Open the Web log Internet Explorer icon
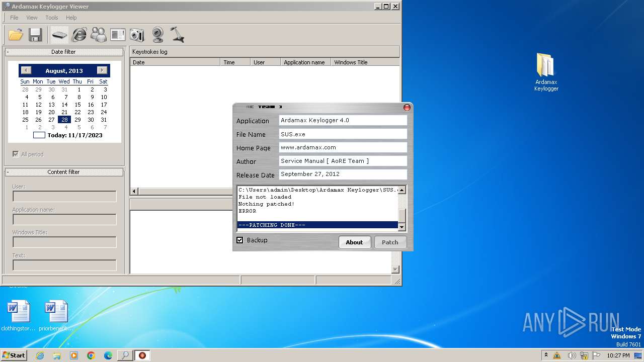 (79, 35)
